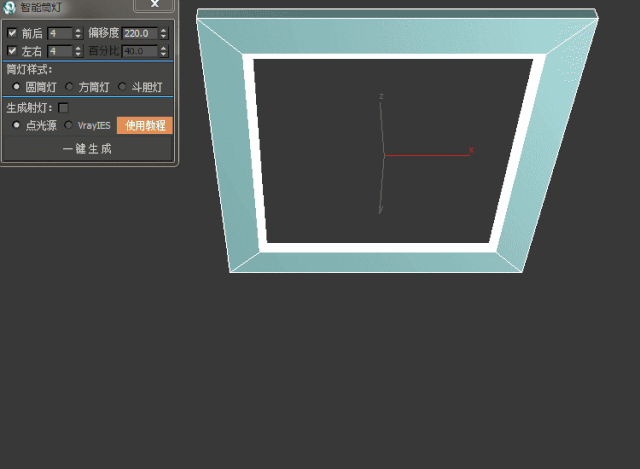The image size is (640, 469).
Task: Uncheck the 左右 checkbox
Action: tap(12, 51)
